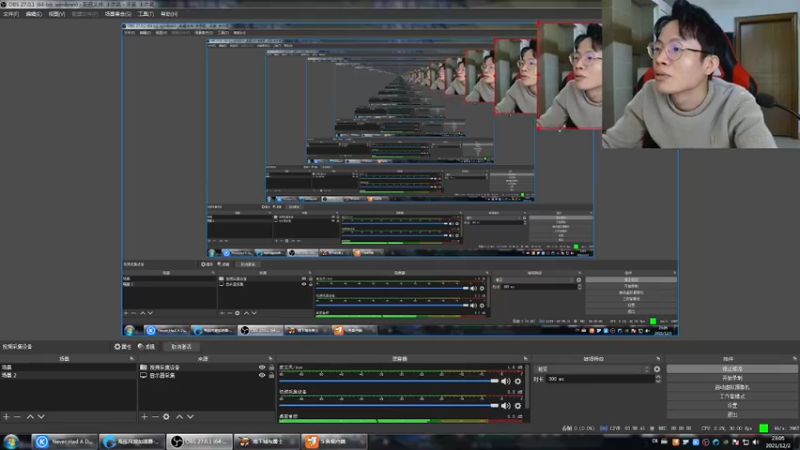800x450 pixels.
Task: Open the Scene Collection menu
Action: click(118, 14)
